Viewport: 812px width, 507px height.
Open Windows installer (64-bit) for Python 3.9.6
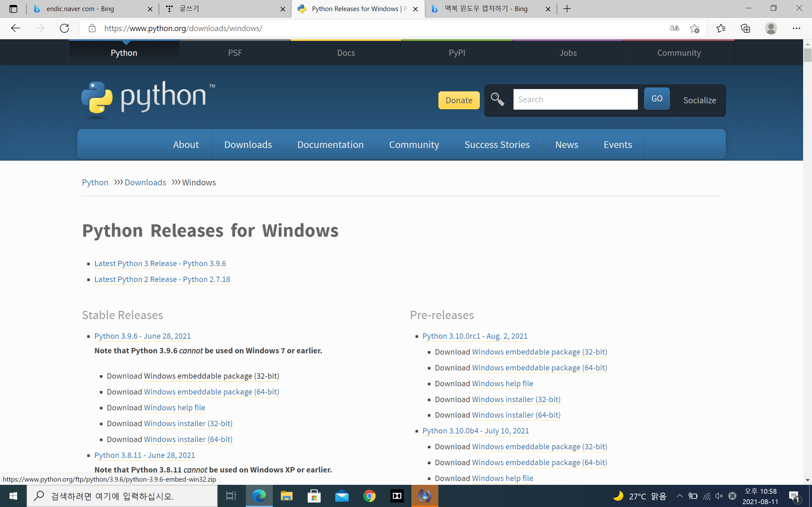click(x=188, y=439)
